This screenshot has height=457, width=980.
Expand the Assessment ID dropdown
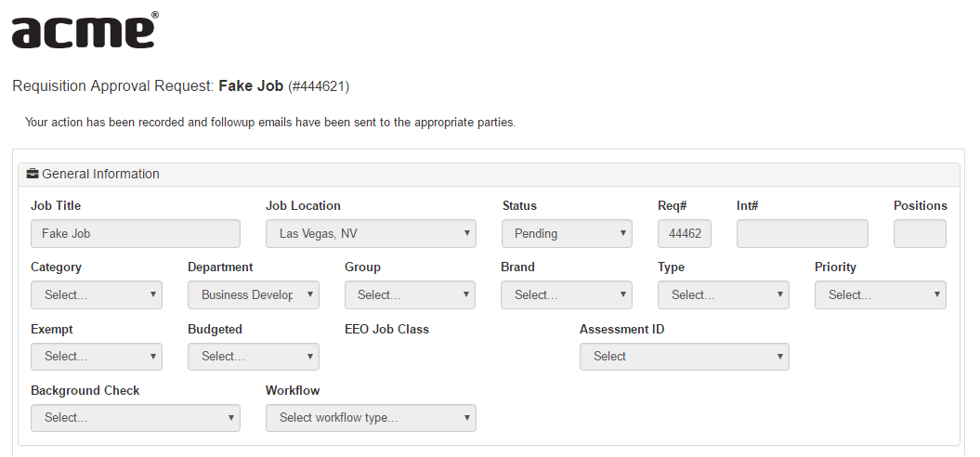click(x=685, y=356)
